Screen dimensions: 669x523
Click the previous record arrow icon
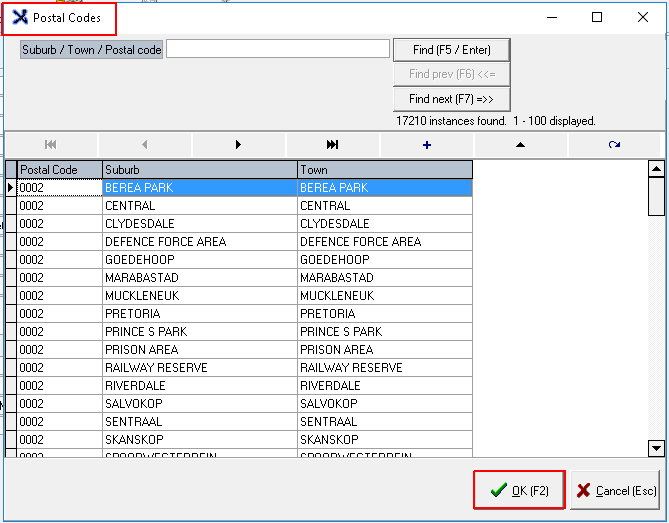[145, 145]
